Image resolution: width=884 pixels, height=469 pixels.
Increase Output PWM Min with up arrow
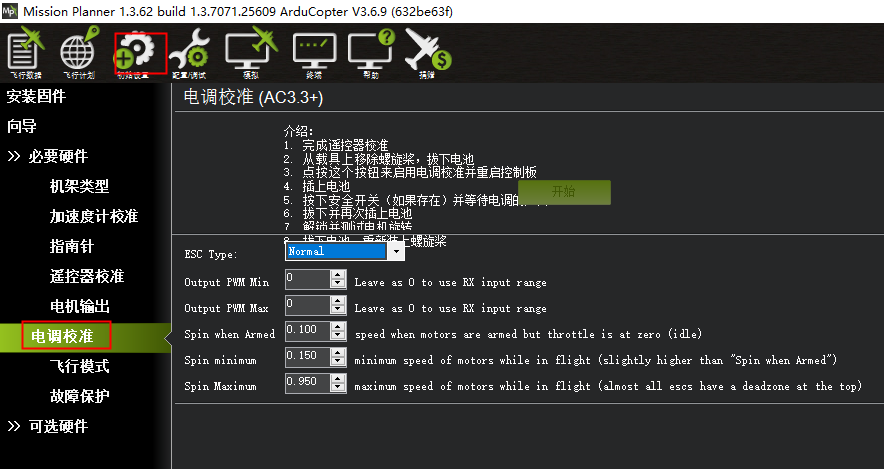click(x=338, y=275)
